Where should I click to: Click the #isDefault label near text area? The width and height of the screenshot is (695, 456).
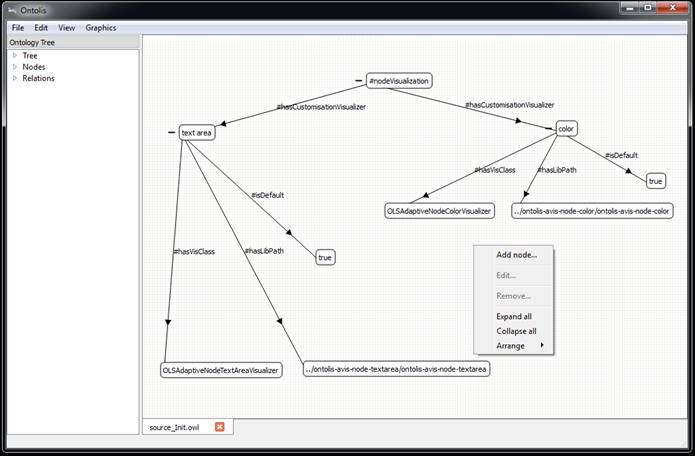click(x=267, y=195)
